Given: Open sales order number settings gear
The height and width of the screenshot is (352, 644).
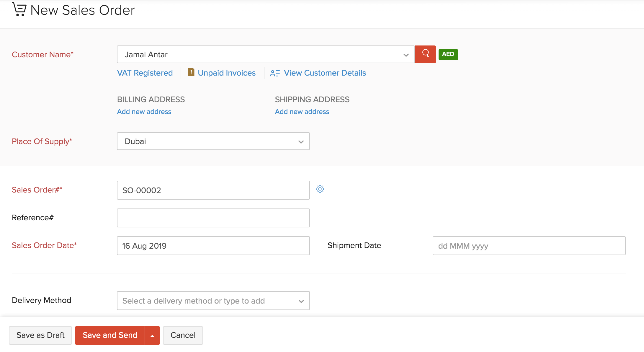Looking at the screenshot, I should click(320, 189).
